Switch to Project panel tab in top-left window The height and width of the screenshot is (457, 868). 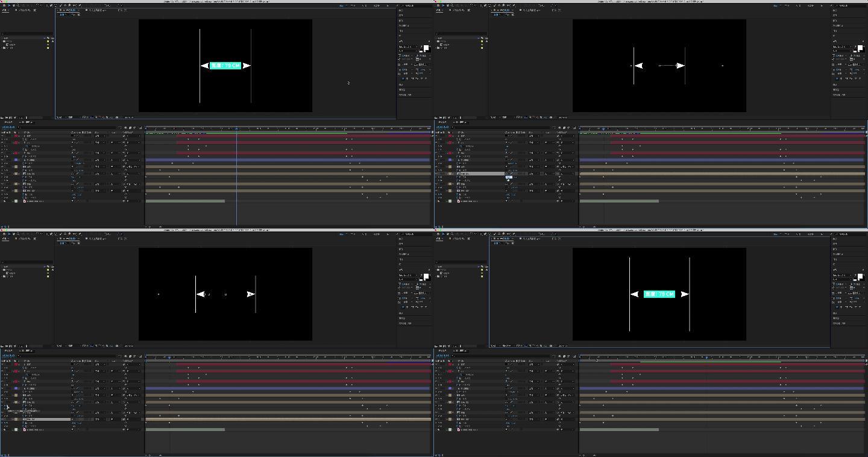point(6,10)
